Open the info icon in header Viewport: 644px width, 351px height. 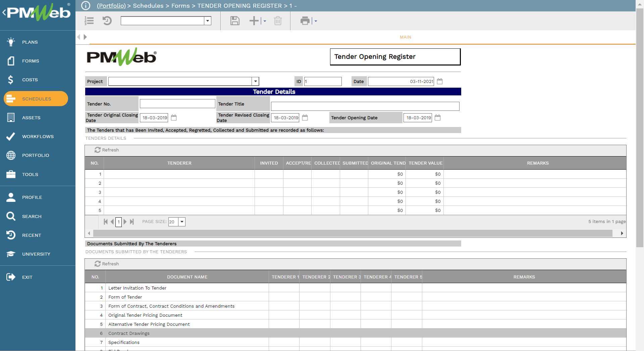[86, 6]
